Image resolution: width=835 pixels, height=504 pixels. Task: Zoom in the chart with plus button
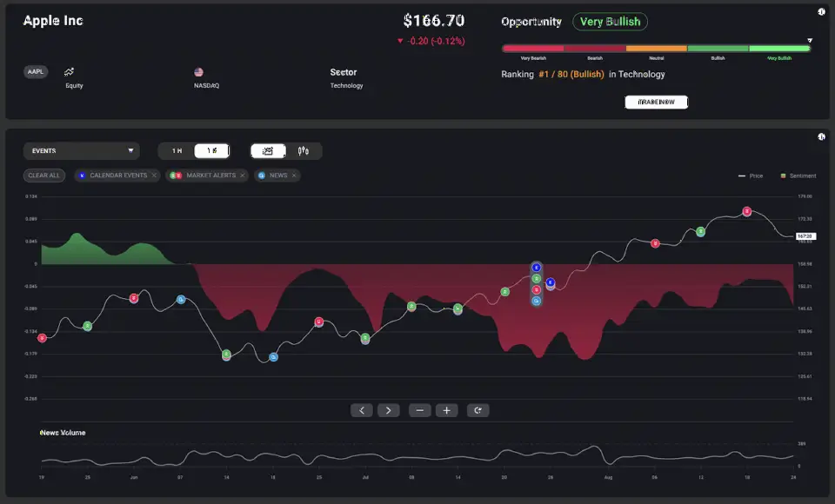tap(447, 410)
